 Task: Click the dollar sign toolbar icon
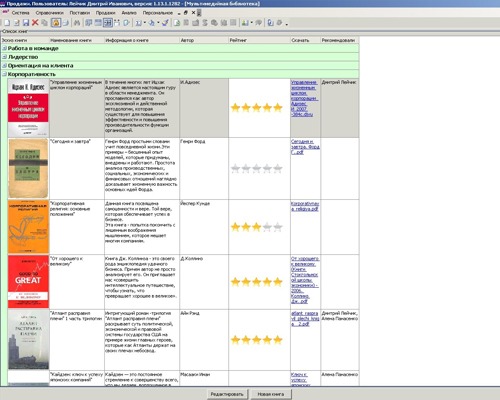click(205, 23)
